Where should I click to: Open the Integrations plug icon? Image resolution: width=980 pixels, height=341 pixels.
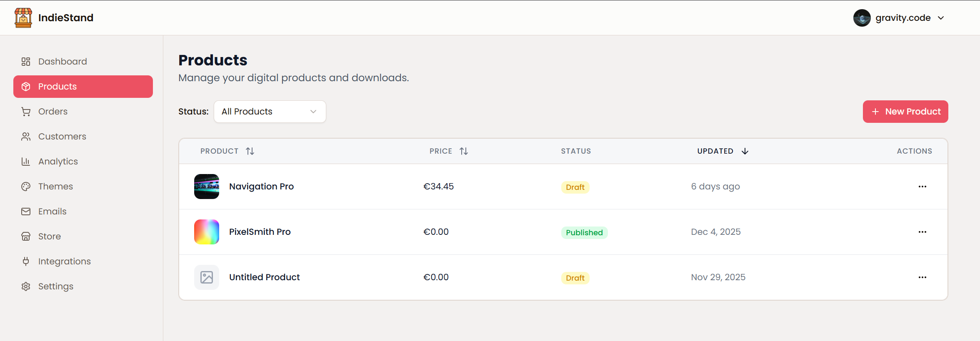[26, 261]
